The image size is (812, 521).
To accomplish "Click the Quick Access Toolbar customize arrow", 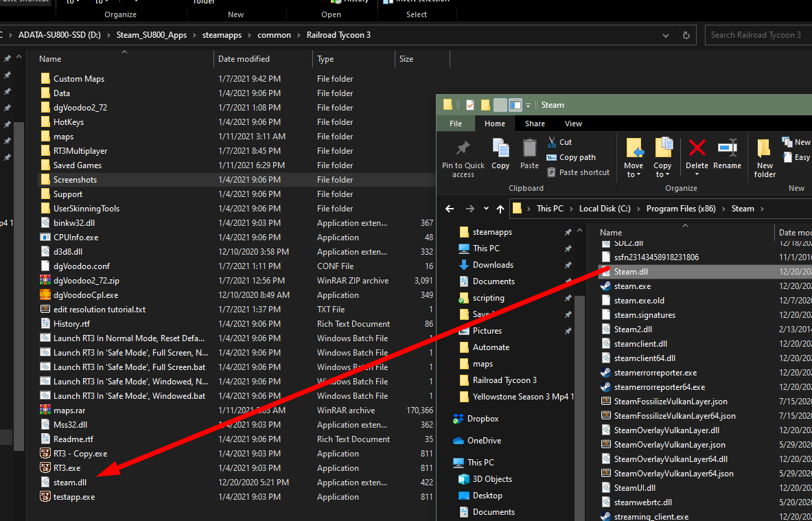I will click(x=529, y=105).
